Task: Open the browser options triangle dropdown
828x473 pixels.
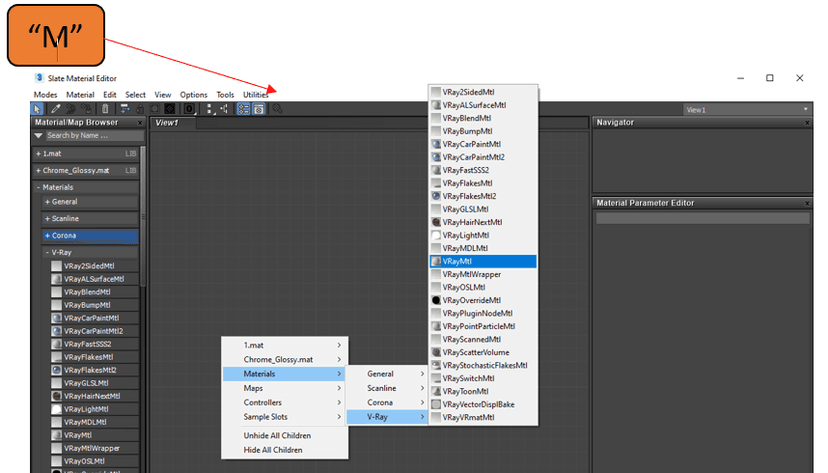Action: [39, 136]
